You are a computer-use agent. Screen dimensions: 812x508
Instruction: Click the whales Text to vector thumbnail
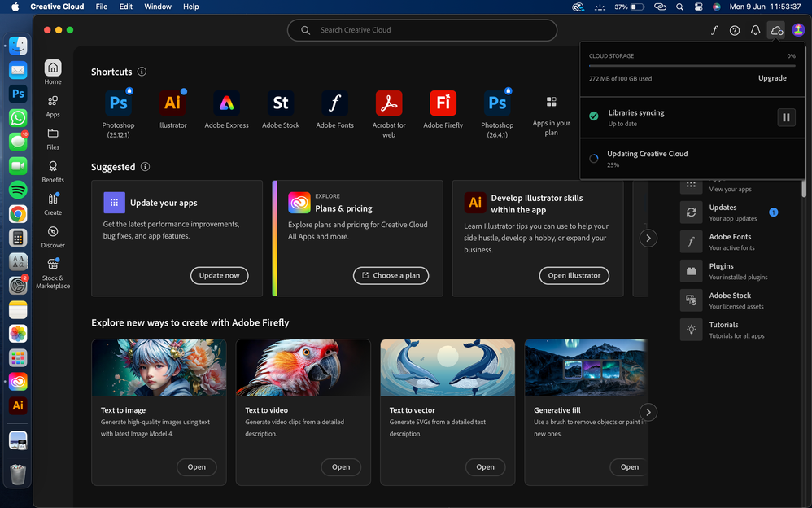coord(448,368)
